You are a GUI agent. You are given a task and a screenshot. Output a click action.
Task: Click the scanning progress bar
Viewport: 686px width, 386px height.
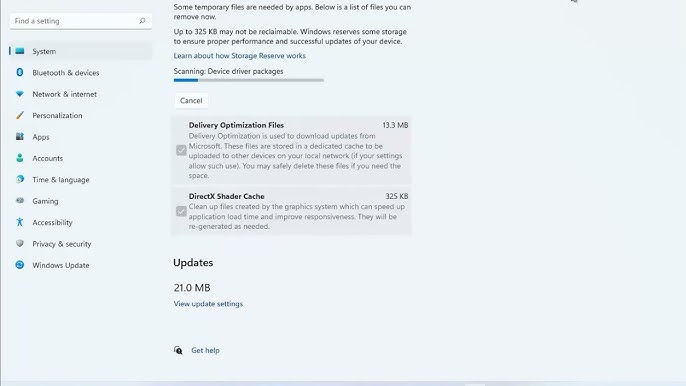click(x=248, y=80)
